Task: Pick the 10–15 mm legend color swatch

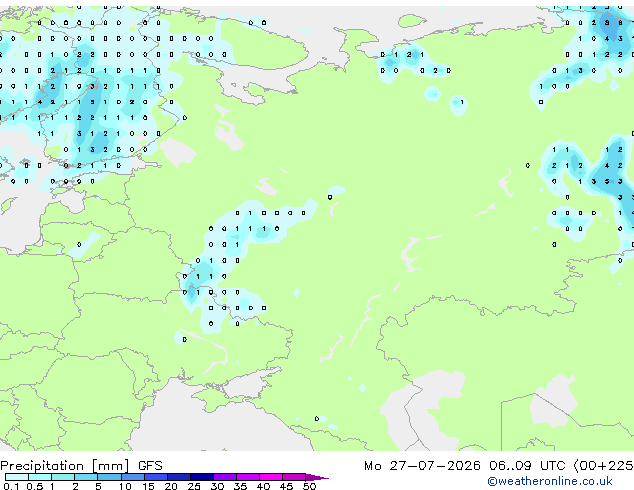Action: pyautogui.click(x=132, y=477)
